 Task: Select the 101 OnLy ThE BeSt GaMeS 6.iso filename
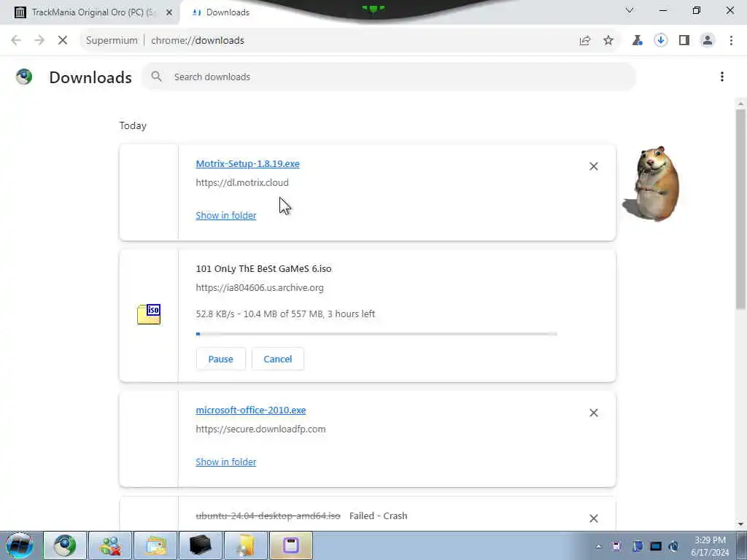click(x=263, y=268)
